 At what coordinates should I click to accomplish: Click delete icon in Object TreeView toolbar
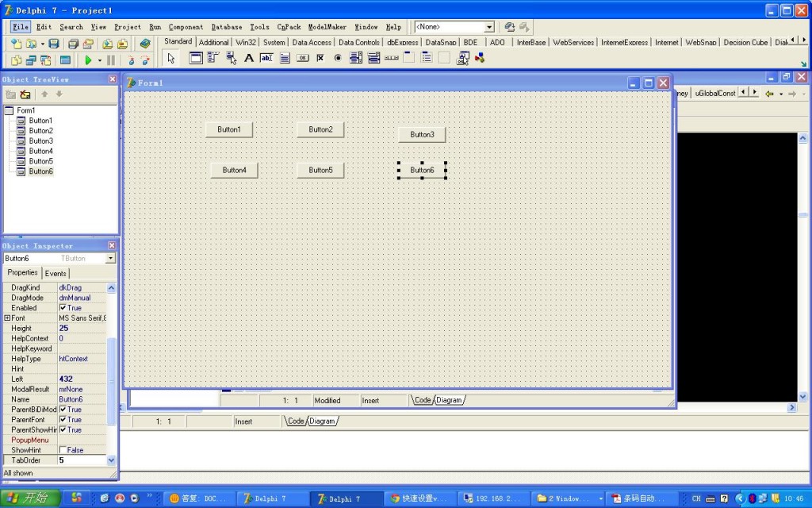25,94
